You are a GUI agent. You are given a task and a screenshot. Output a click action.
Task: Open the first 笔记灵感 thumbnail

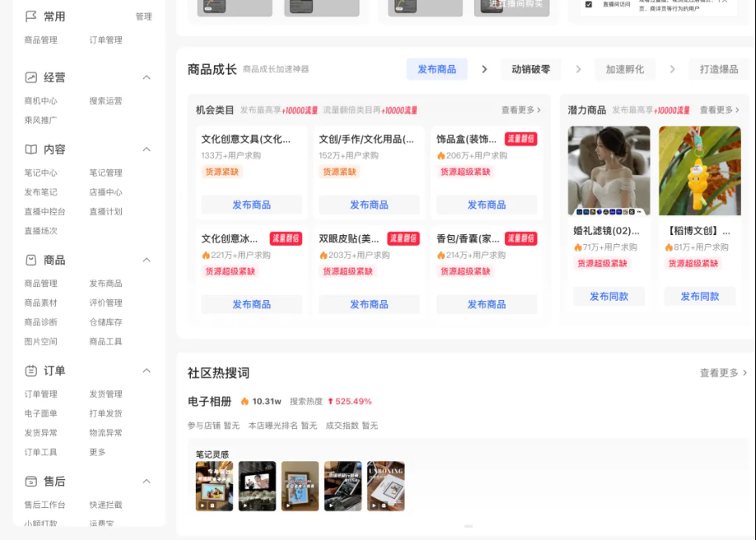(214, 486)
